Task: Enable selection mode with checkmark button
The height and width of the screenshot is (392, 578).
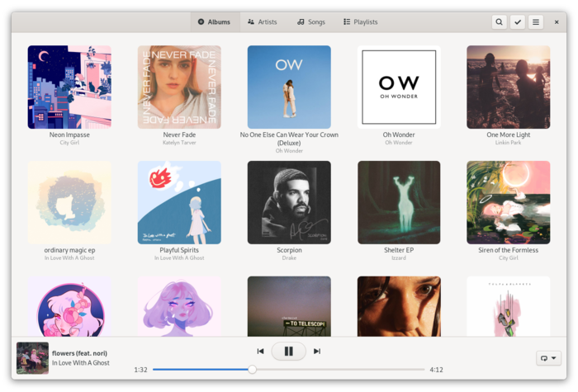Action: [518, 22]
